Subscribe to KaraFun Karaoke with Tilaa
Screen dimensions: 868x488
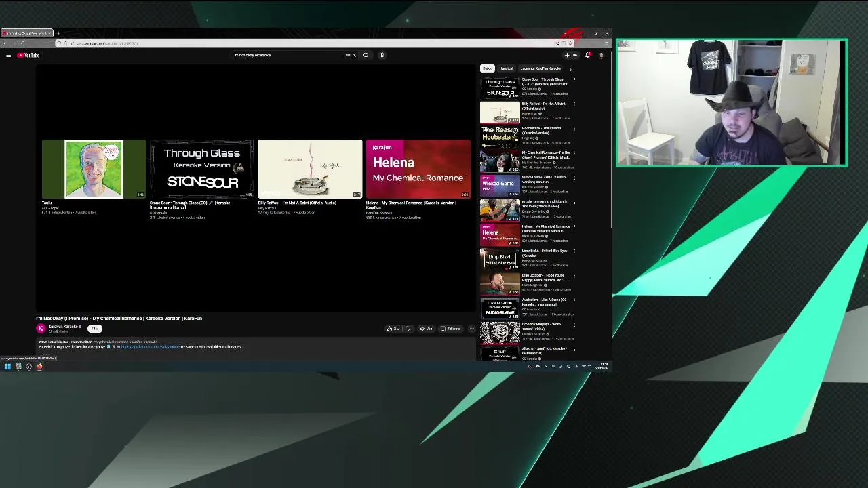pos(95,329)
